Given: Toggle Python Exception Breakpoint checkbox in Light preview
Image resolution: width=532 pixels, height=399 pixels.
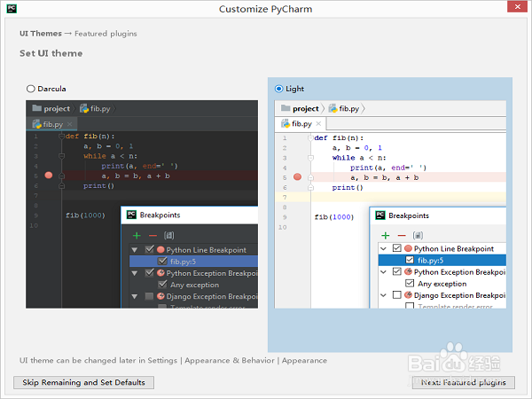Looking at the screenshot, I should point(397,271).
